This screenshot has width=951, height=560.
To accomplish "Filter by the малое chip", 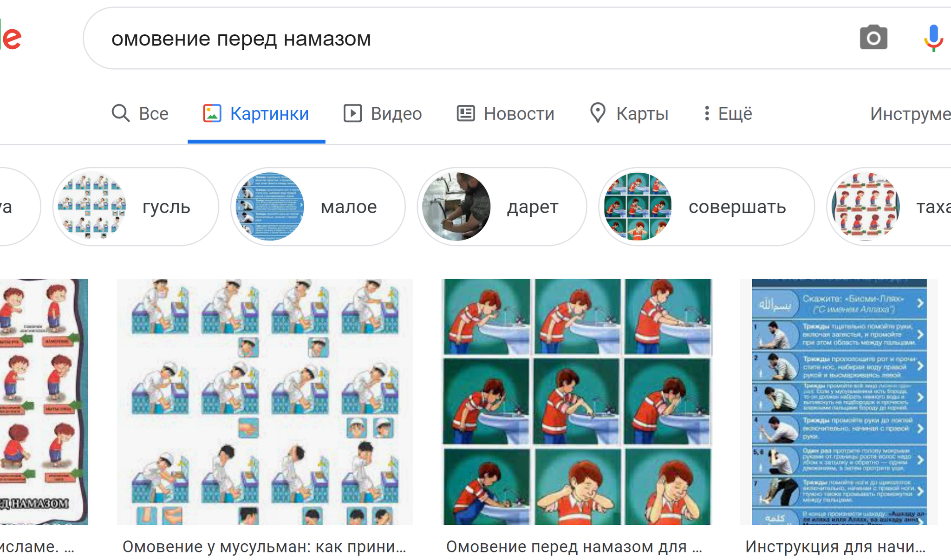I will pyautogui.click(x=318, y=207).
